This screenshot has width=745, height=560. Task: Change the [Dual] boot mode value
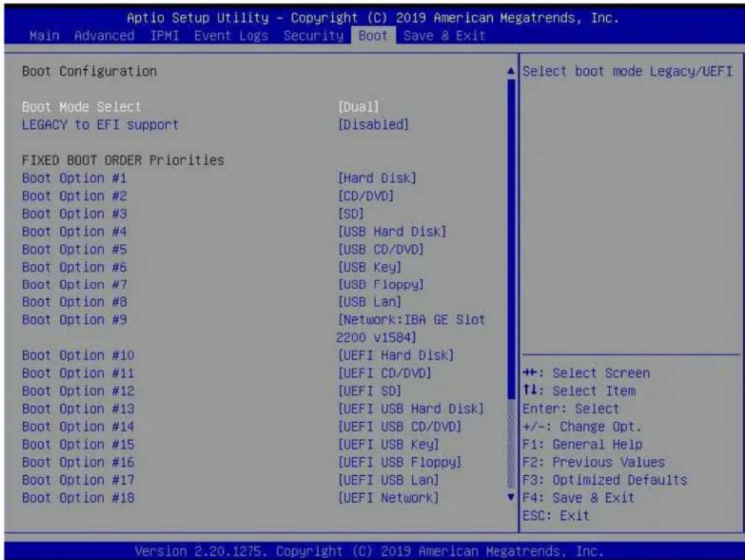coord(358,107)
